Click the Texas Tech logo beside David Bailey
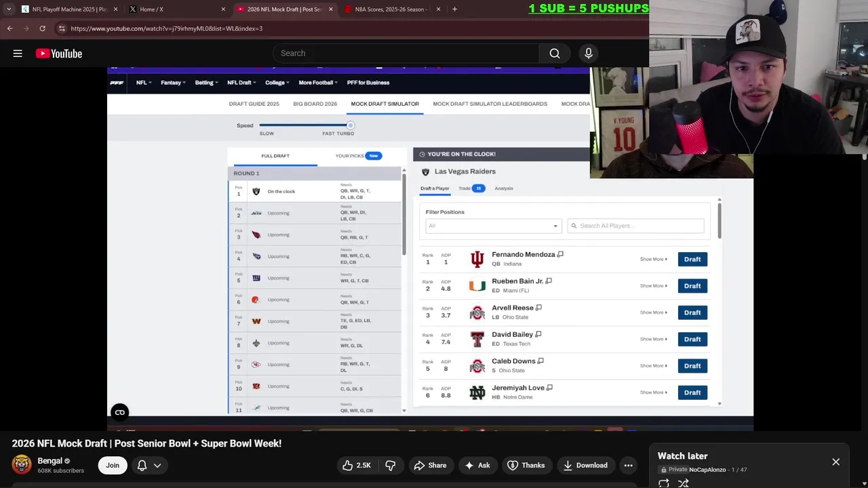Screen dimensions: 868x488 [477, 339]
